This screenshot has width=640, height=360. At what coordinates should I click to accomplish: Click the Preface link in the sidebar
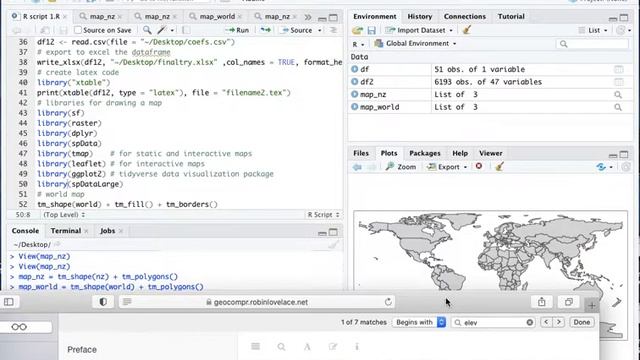pos(82,350)
